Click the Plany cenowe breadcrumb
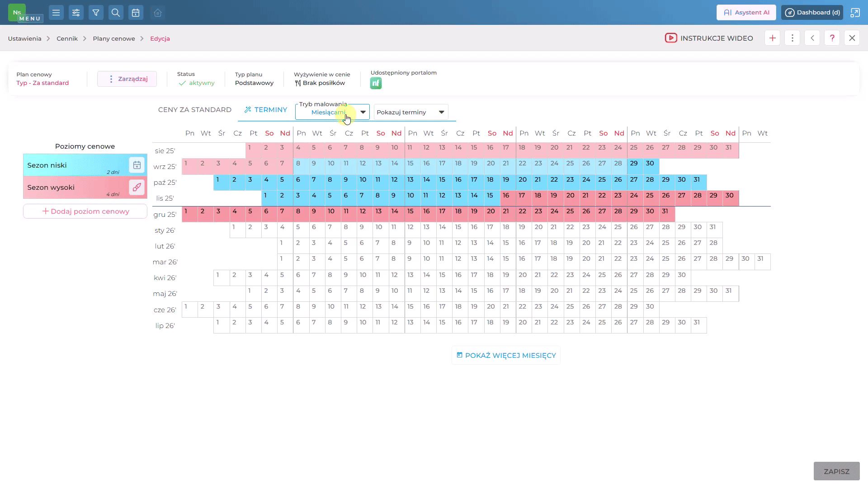 (x=114, y=38)
